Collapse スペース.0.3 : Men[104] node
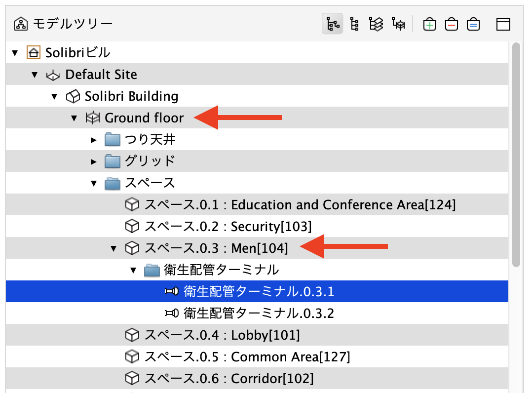Viewport: 532px width, 393px height. 114,248
